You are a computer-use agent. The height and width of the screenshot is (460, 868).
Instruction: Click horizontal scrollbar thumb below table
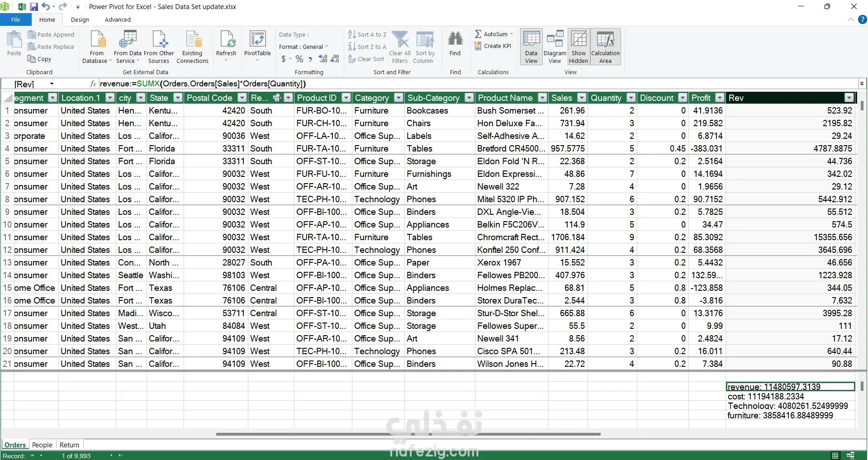(x=408, y=434)
